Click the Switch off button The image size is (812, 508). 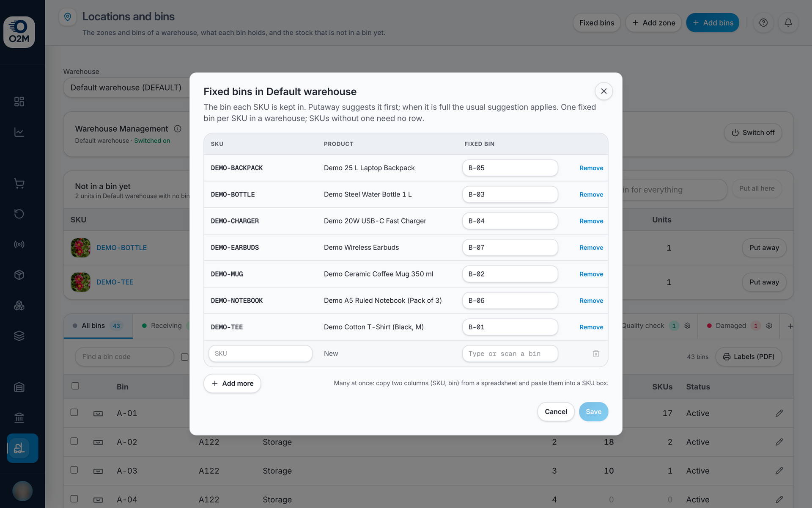pyautogui.click(x=753, y=133)
